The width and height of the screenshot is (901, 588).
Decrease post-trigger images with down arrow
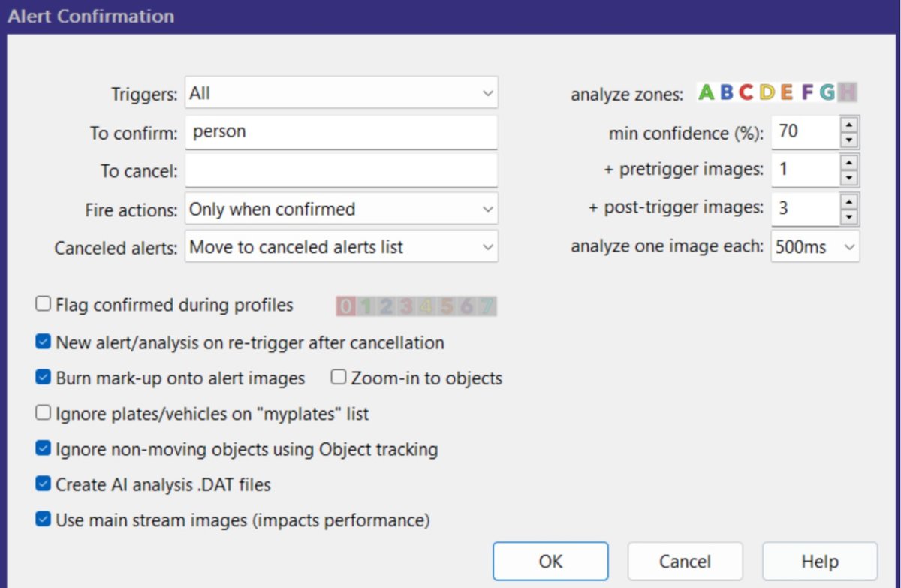point(849,217)
